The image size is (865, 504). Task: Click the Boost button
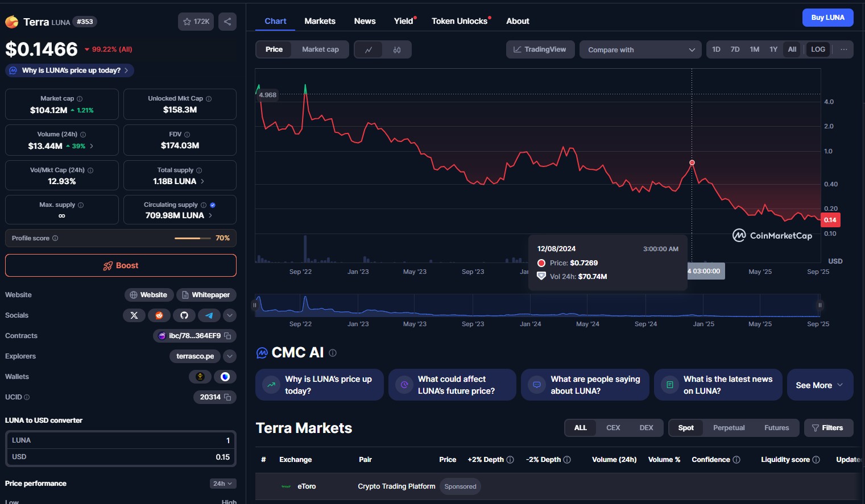(121, 265)
